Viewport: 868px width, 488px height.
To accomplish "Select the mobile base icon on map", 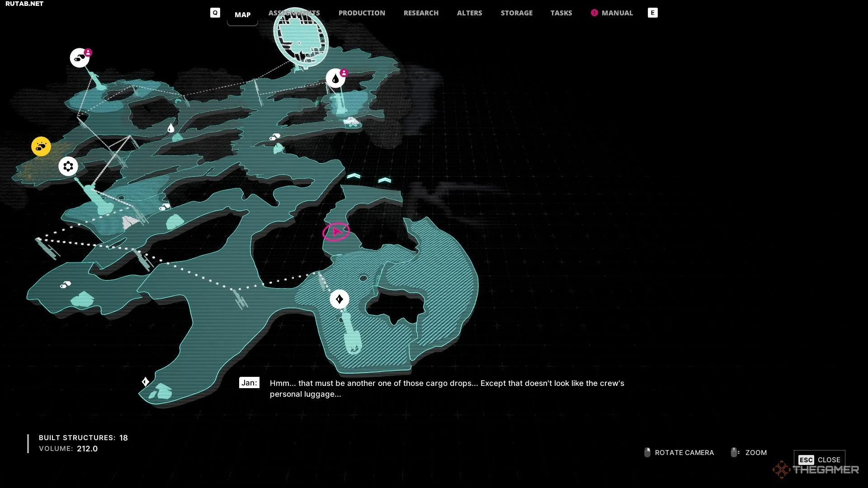I will (301, 38).
